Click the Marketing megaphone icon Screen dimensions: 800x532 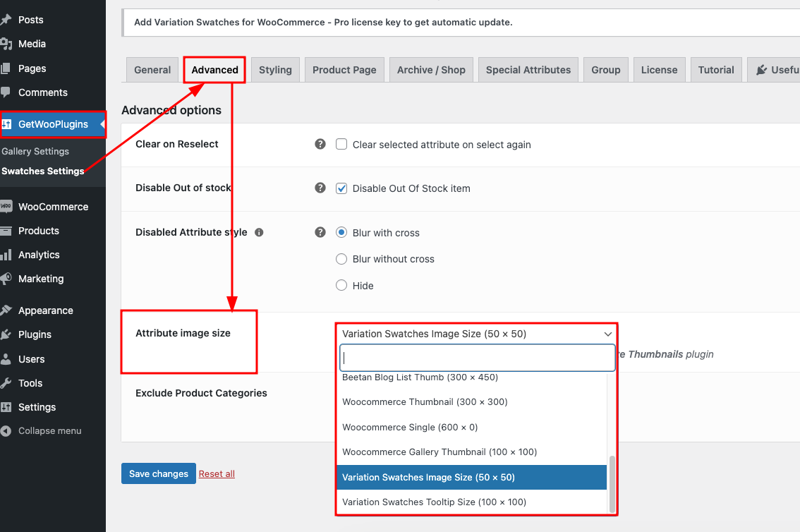click(6, 279)
